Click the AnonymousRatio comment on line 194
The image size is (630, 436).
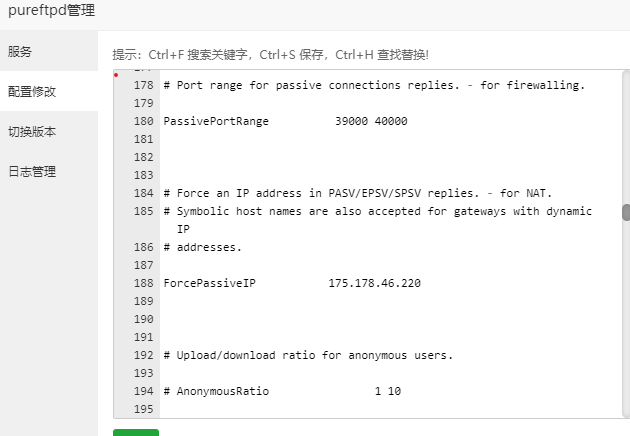282,391
